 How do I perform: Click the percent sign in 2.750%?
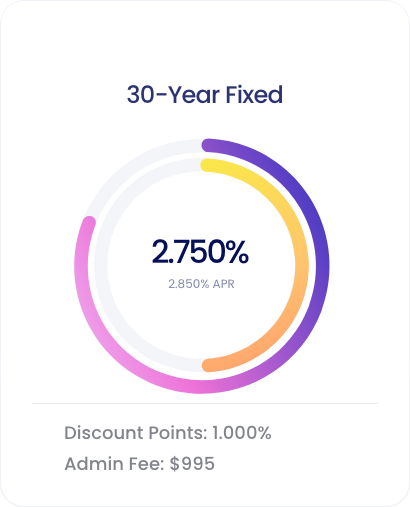click(235, 252)
